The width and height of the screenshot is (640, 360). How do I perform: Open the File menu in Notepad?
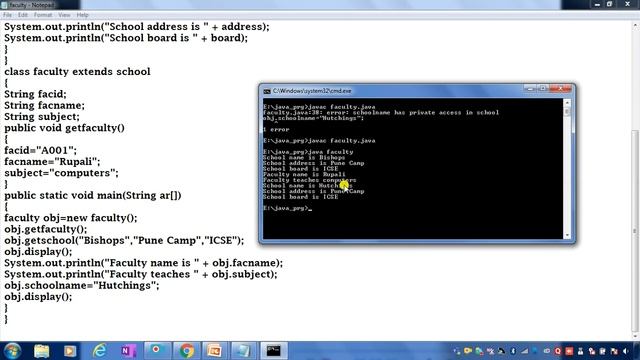pyautogui.click(x=7, y=15)
